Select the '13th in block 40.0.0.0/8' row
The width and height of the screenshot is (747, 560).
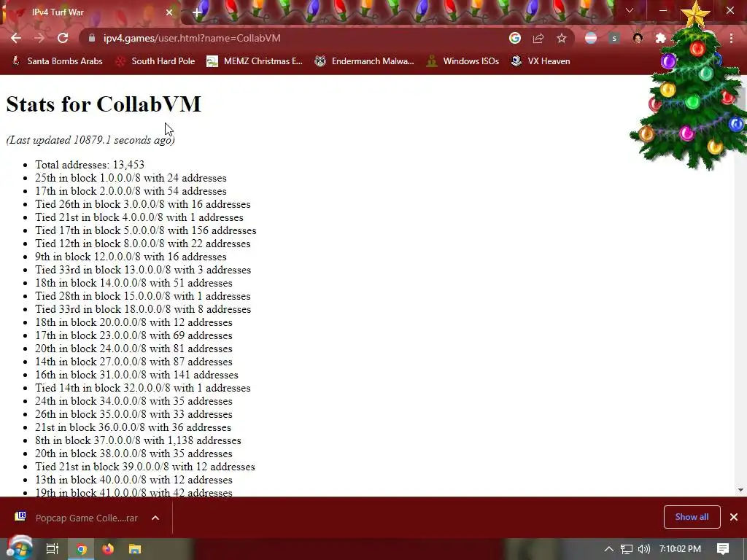coord(133,480)
